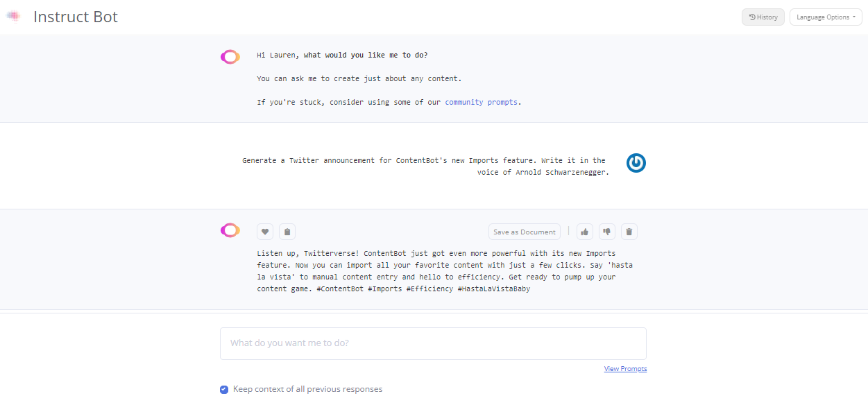This screenshot has width=868, height=405.
Task: Delete the response with the trash icon
Action: pyautogui.click(x=629, y=232)
